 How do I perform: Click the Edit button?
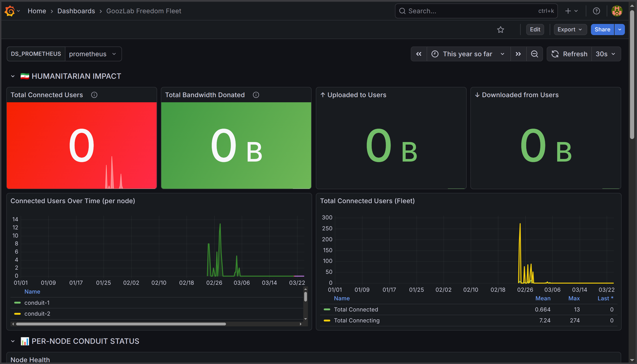(x=535, y=30)
